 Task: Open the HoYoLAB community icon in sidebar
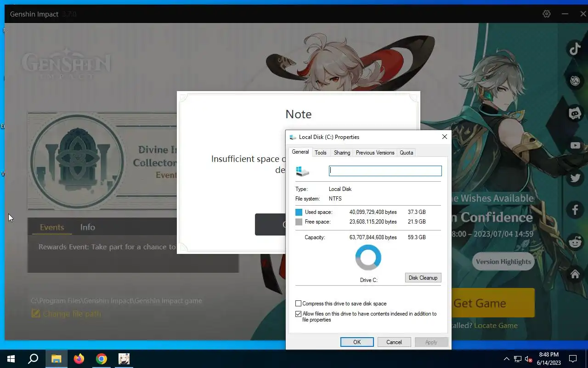point(575,81)
